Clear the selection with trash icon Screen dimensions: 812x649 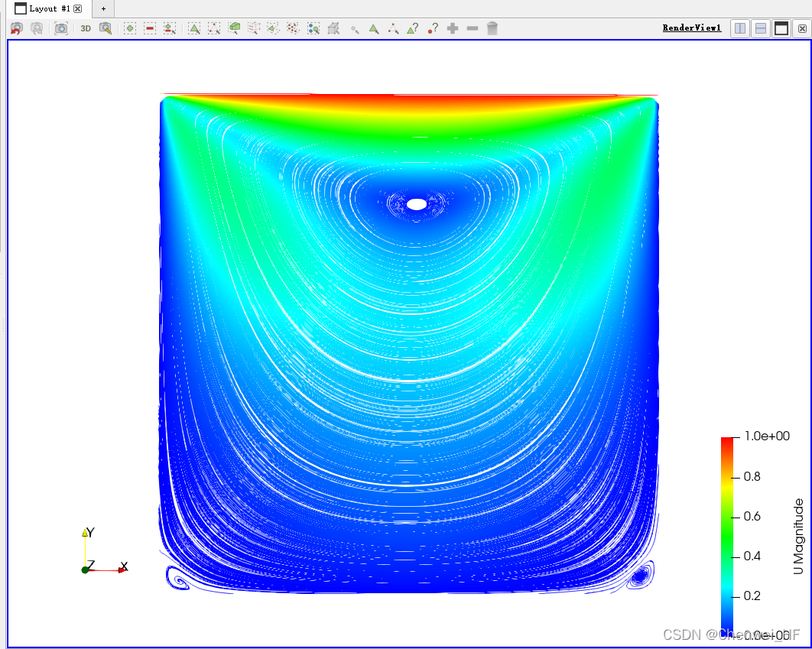coord(492,28)
